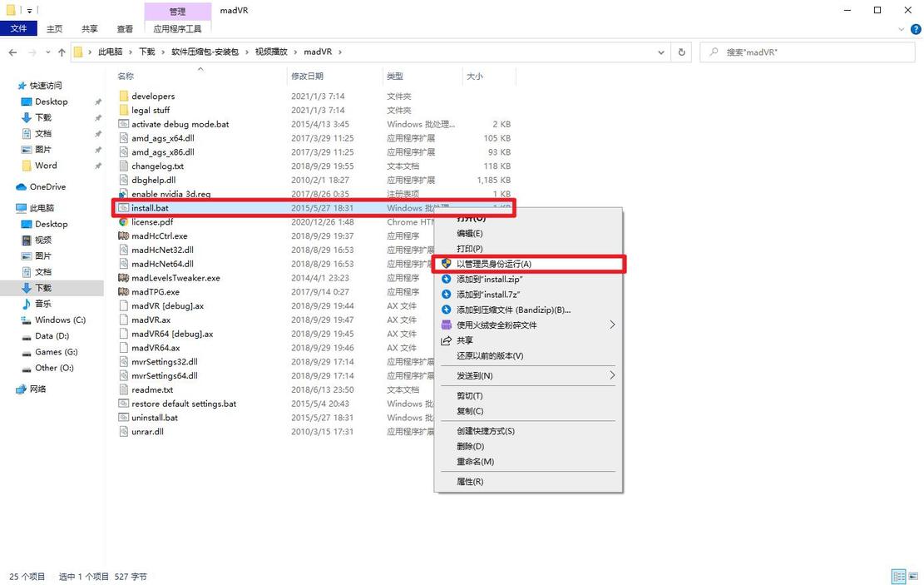Open the 应用程序工具 ribbon tab
924x585 pixels.
click(x=178, y=27)
